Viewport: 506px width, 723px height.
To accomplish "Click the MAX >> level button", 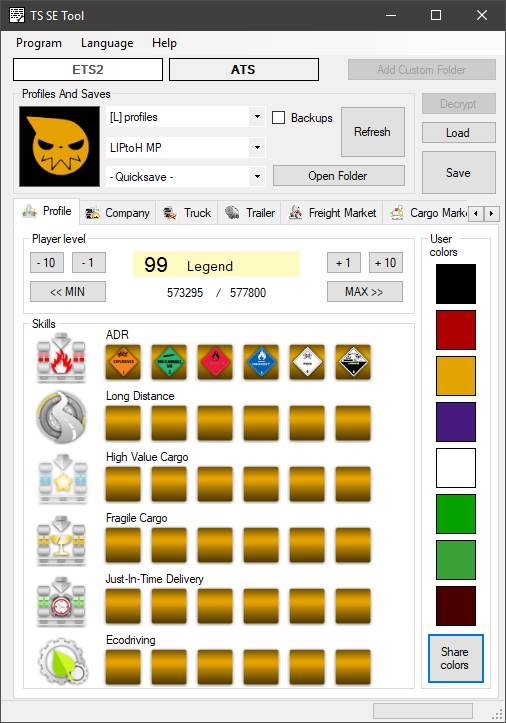I will click(x=364, y=291).
